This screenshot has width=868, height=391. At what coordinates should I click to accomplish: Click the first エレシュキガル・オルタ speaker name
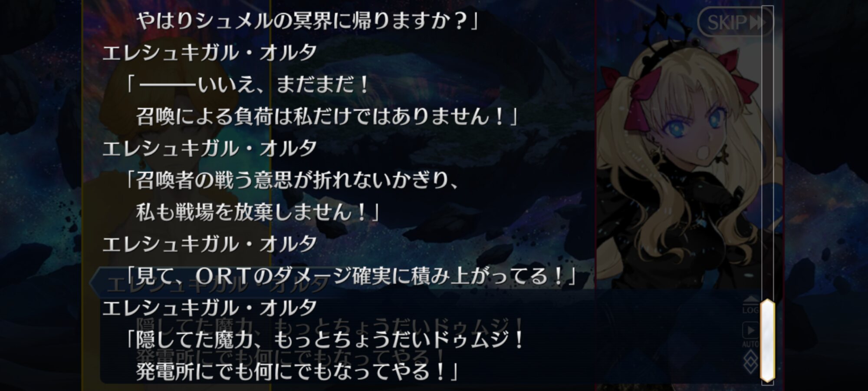click(x=210, y=53)
